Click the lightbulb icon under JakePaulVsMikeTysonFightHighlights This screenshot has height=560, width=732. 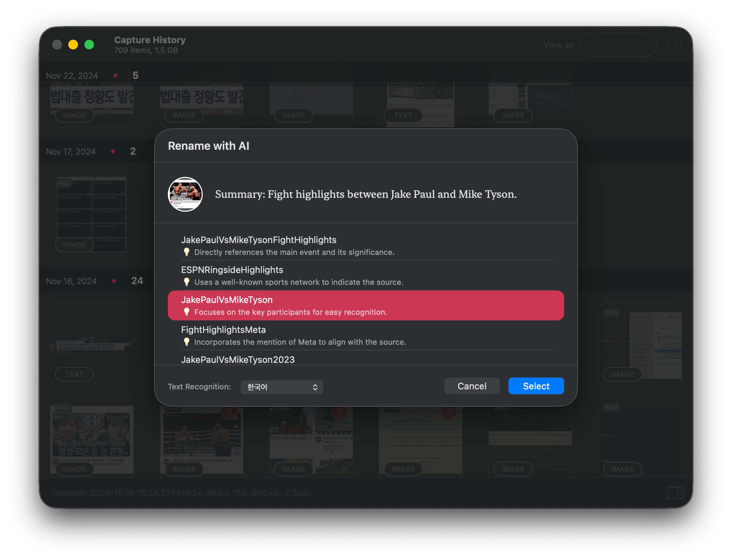click(x=187, y=252)
